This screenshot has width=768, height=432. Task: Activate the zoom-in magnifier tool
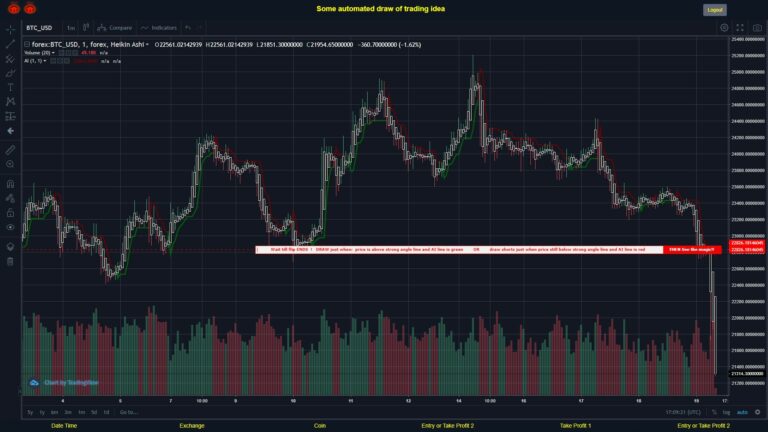[10, 164]
